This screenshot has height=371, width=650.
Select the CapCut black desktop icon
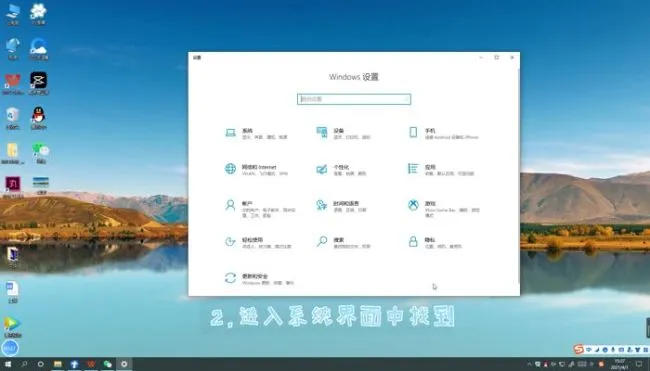tap(39, 83)
